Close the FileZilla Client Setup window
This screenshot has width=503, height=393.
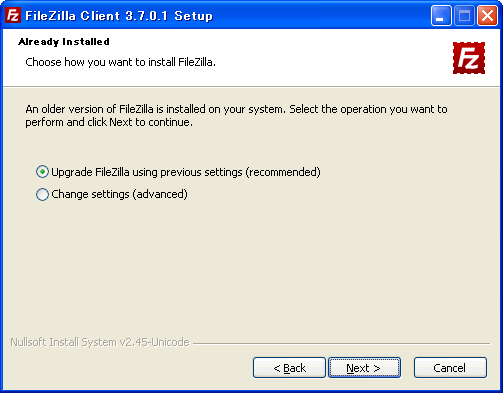coord(487,16)
